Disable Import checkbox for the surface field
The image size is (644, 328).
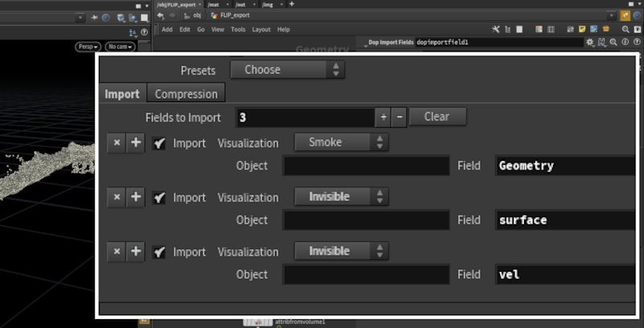(x=160, y=197)
